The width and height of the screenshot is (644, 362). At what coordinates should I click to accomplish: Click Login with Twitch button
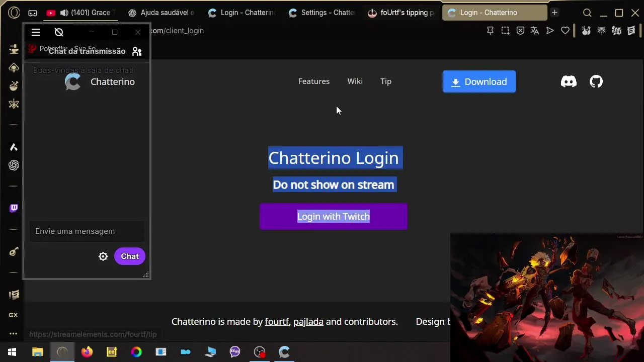[334, 216]
